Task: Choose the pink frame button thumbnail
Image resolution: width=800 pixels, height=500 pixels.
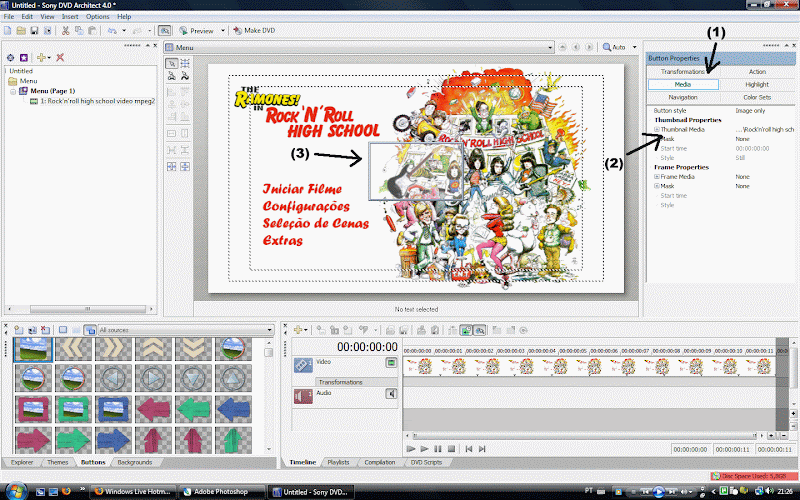Action: tap(33, 409)
